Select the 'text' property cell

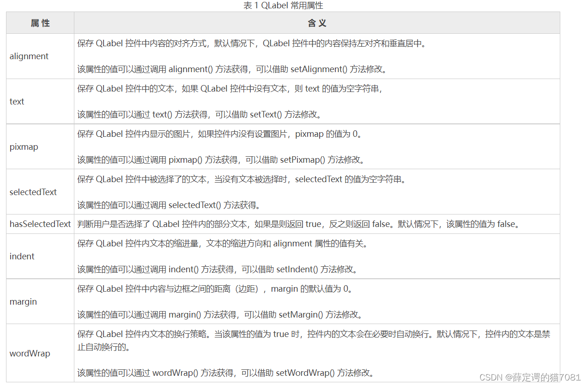17,101
